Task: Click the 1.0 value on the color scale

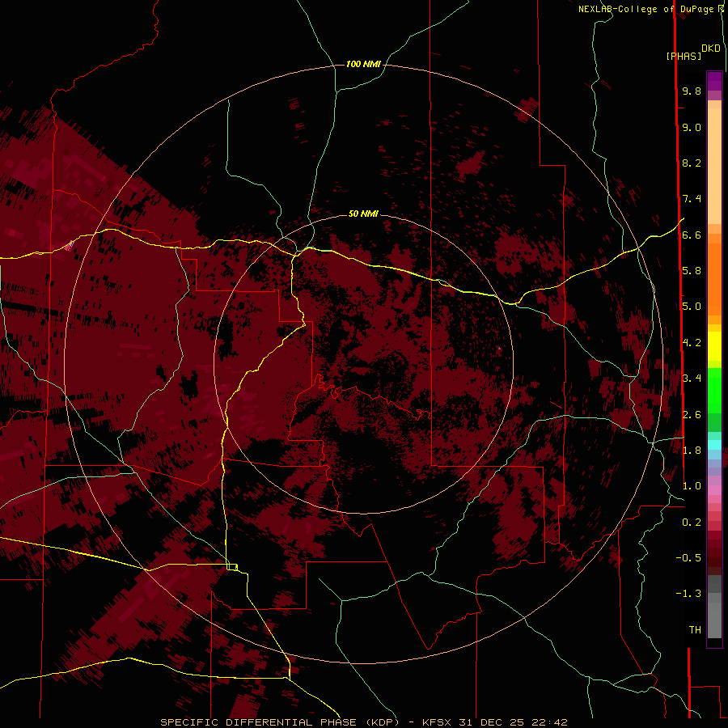Action: tap(692, 486)
